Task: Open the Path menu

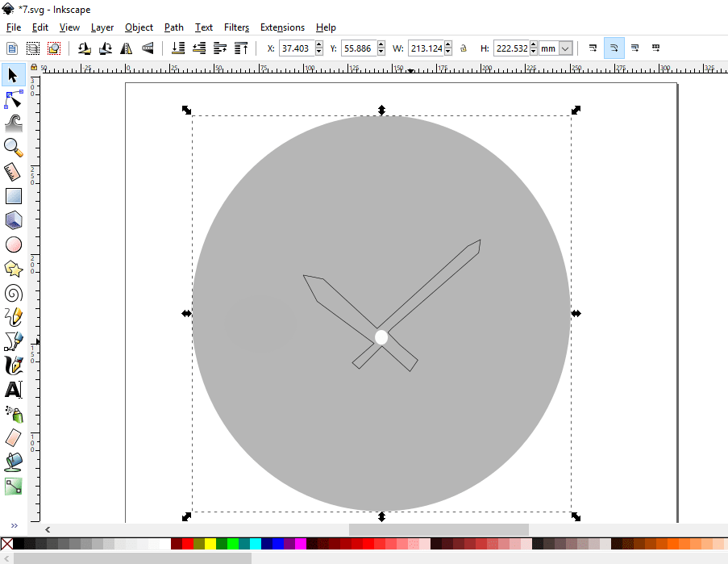Action: [173, 27]
